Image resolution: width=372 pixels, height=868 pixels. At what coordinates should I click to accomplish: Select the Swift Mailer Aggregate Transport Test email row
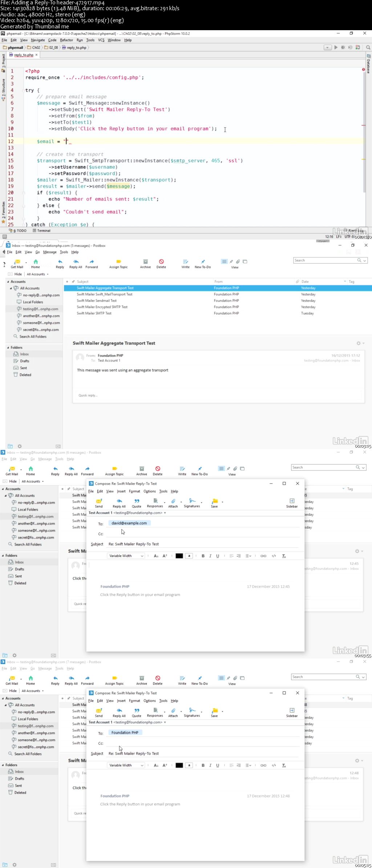coord(218,288)
